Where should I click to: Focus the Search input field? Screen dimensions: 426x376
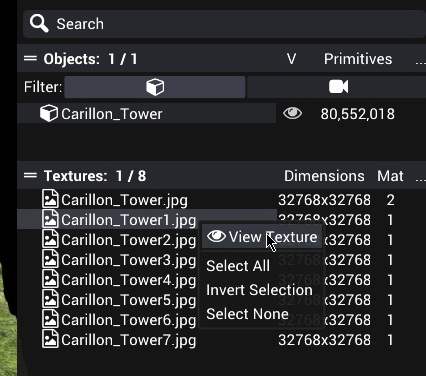click(224, 24)
